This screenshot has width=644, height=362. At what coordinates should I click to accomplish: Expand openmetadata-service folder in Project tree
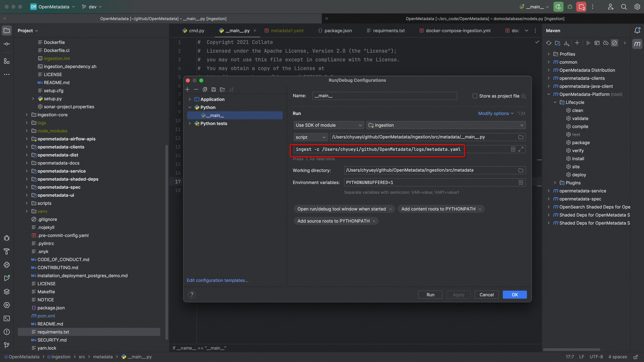[27, 171]
